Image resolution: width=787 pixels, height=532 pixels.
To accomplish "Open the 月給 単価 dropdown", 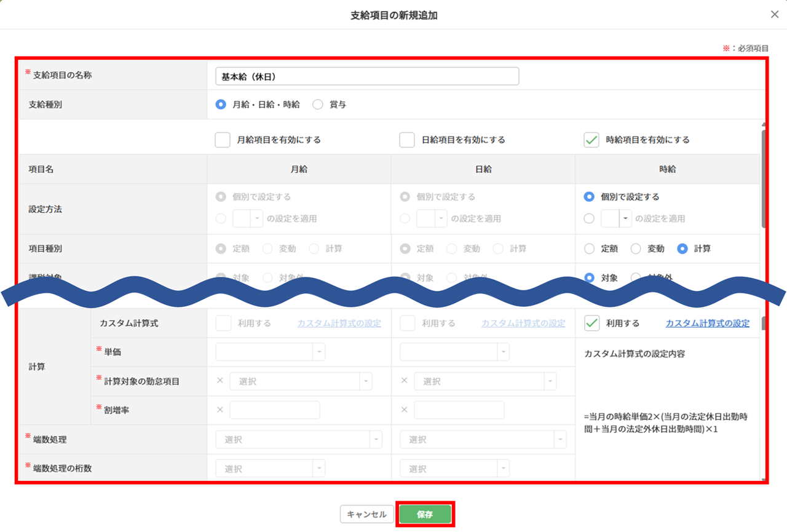I will [318, 352].
